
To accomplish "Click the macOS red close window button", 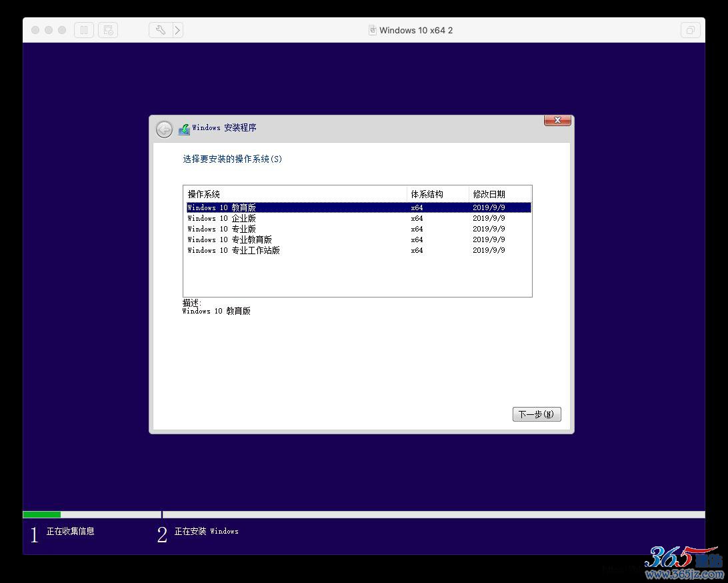I will 35,30.
